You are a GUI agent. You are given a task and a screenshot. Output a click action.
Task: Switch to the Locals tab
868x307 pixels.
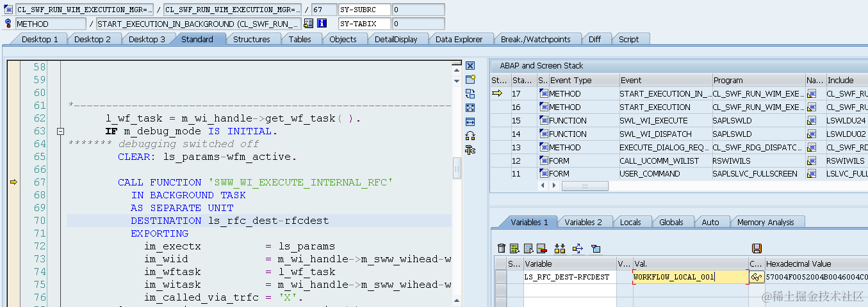[x=630, y=222]
